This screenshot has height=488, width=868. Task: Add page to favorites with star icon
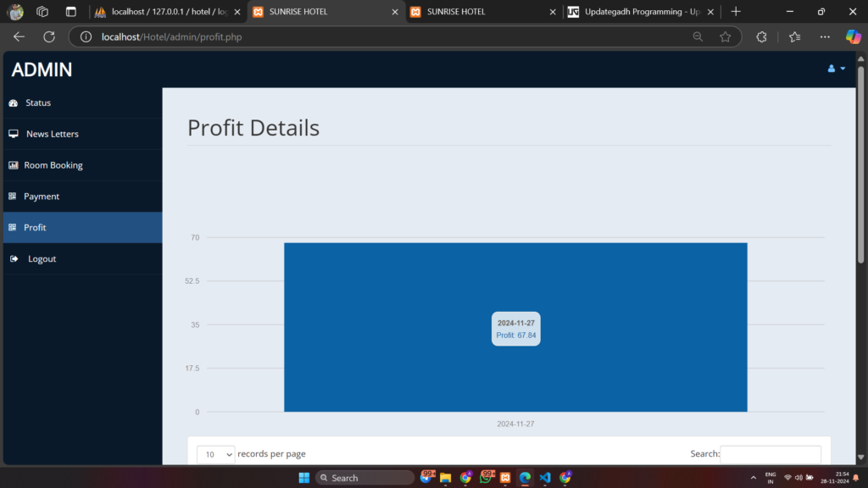(726, 37)
